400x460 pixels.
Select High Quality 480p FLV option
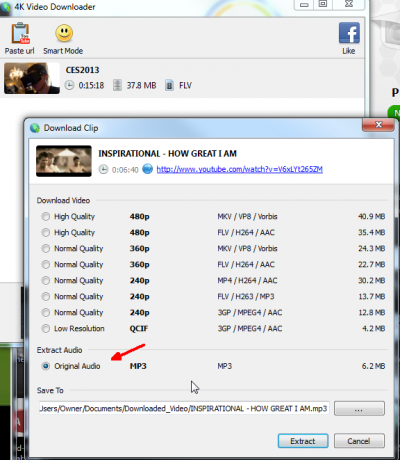click(x=46, y=233)
